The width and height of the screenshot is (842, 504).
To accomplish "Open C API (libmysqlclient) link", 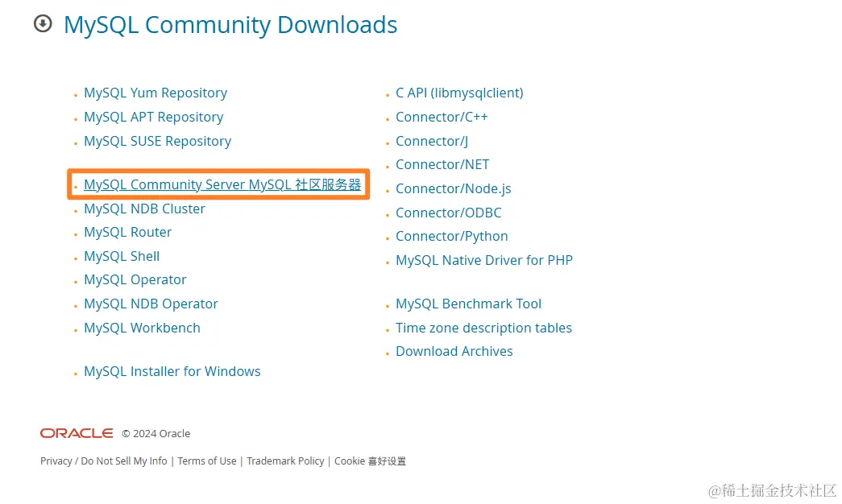I will click(x=459, y=93).
